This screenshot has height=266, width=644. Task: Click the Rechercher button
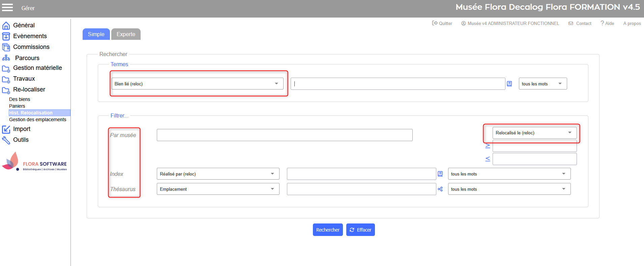click(327, 230)
